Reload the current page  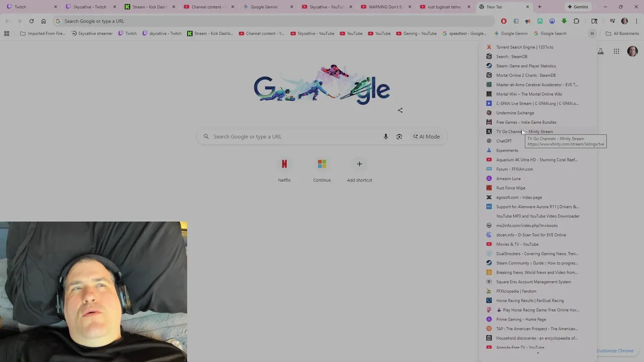click(x=31, y=21)
